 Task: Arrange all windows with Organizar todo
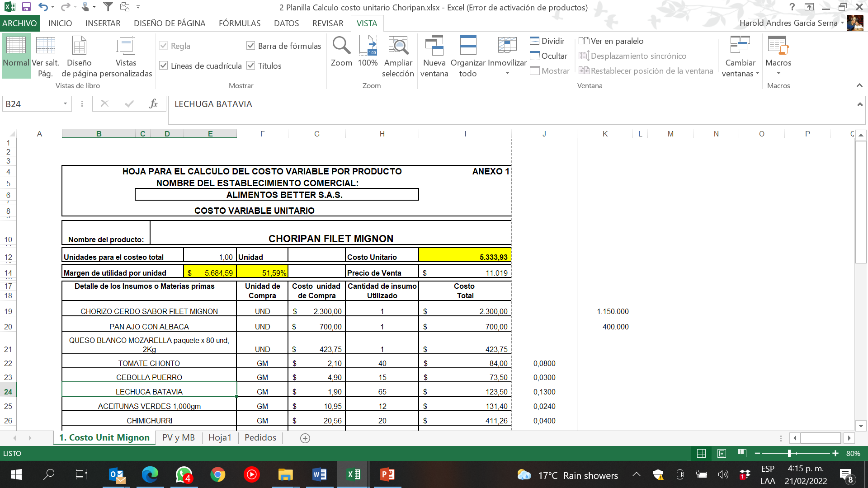point(468,56)
